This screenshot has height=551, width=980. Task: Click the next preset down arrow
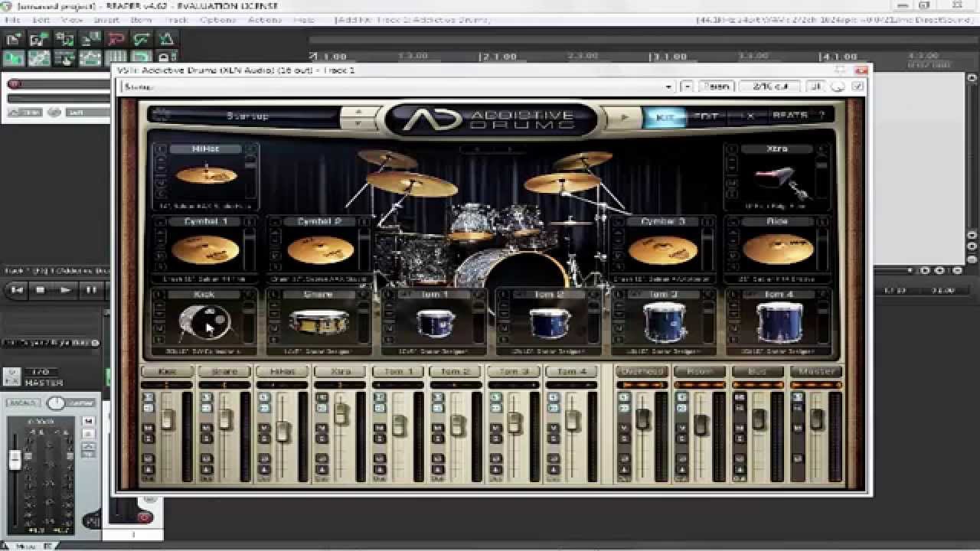(x=357, y=122)
